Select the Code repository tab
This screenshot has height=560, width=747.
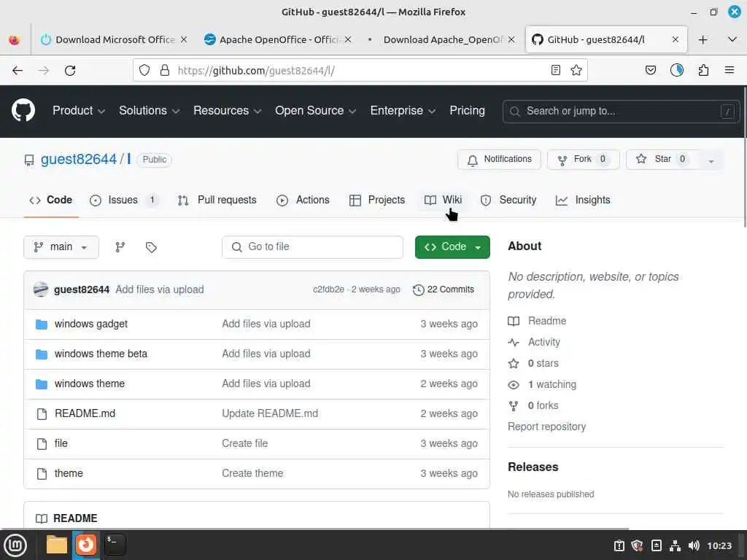50,200
